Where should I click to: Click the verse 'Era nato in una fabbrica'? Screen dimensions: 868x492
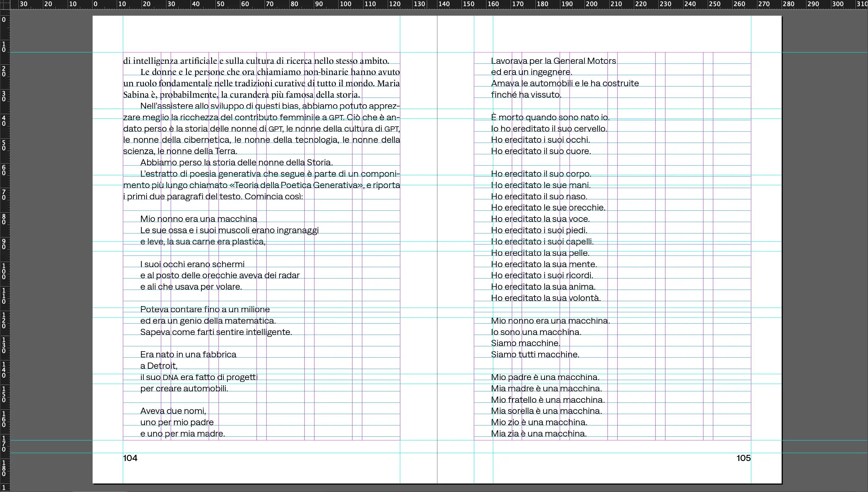[x=188, y=354]
